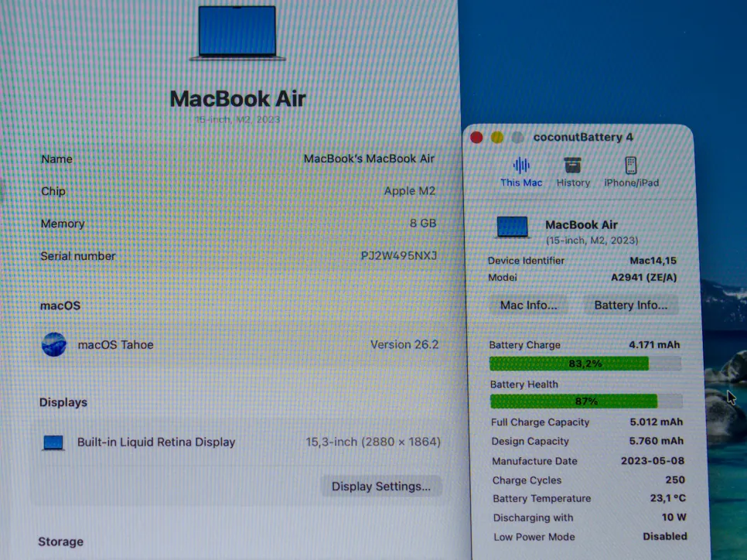Click the Mac Info... button

529,305
